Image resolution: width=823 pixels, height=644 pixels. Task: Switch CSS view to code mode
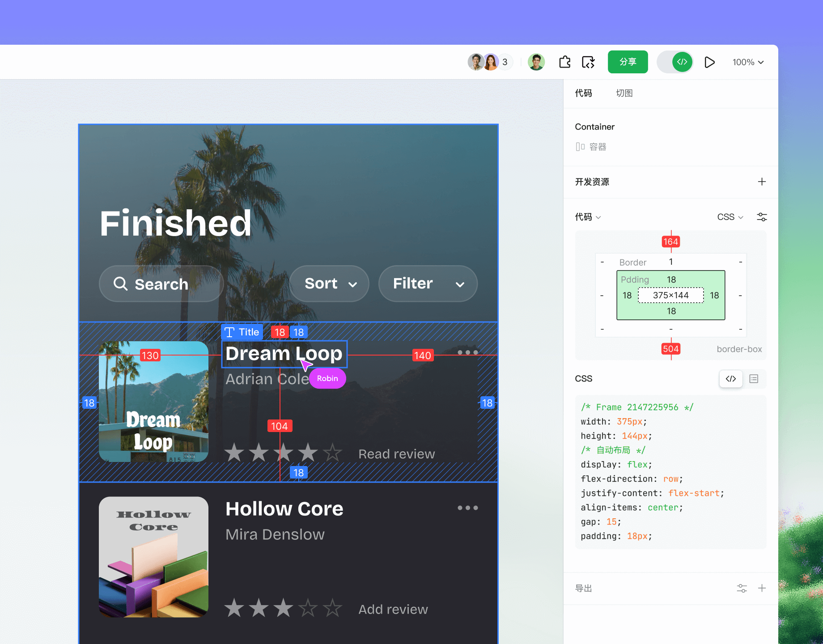coord(731,379)
